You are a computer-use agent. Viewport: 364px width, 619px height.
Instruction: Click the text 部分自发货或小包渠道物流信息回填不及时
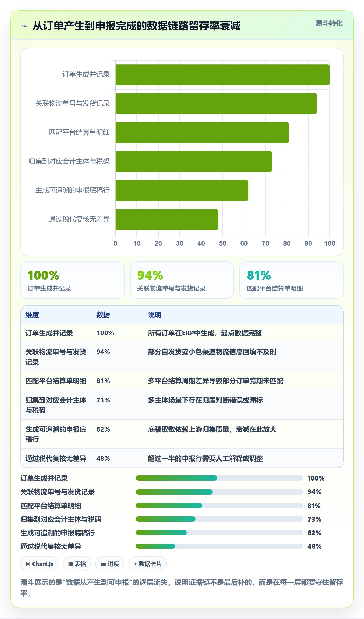(212, 352)
